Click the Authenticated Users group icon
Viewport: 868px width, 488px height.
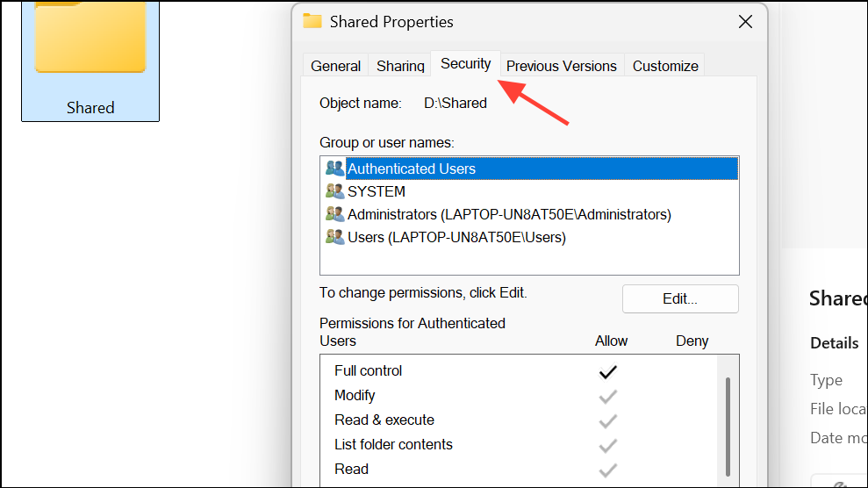click(x=334, y=169)
